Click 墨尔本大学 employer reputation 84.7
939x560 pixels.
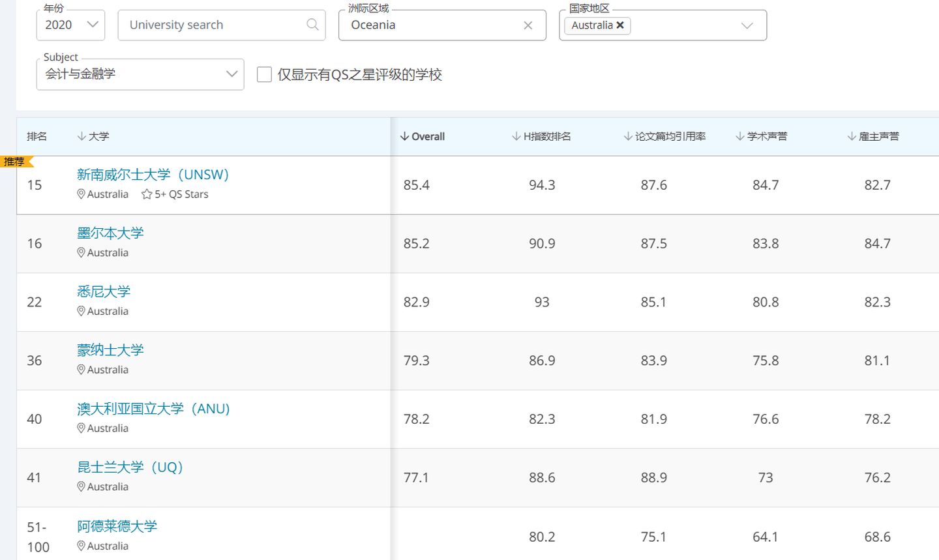[877, 244]
